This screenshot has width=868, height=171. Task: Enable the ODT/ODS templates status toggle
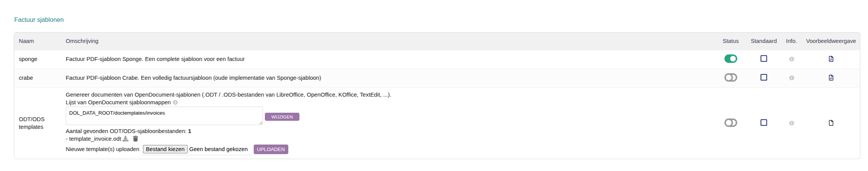click(x=730, y=123)
